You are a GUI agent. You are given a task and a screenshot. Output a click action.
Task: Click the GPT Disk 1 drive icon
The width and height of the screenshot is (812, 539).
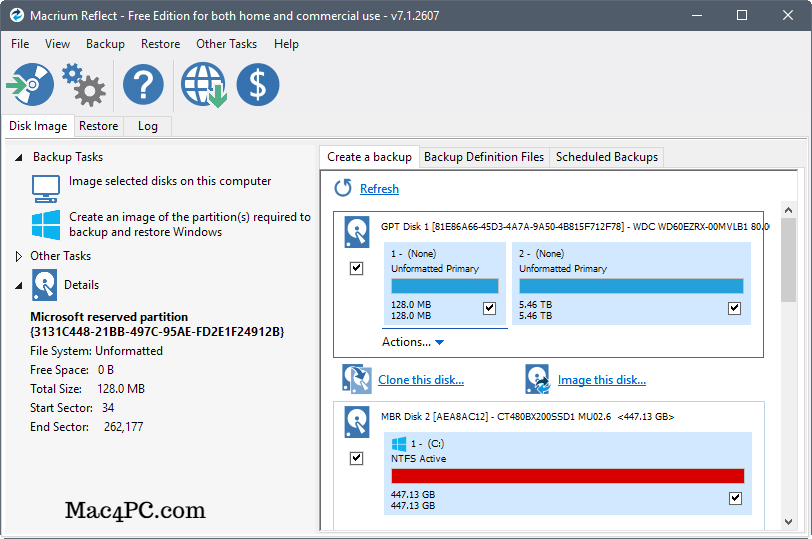(x=357, y=231)
